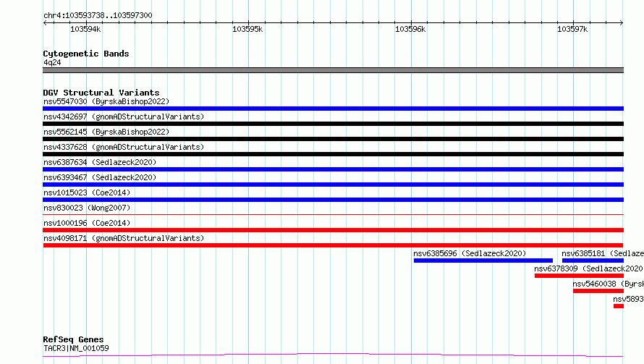
Task: Click the 103597k ruler position
Action: pyautogui.click(x=572, y=29)
